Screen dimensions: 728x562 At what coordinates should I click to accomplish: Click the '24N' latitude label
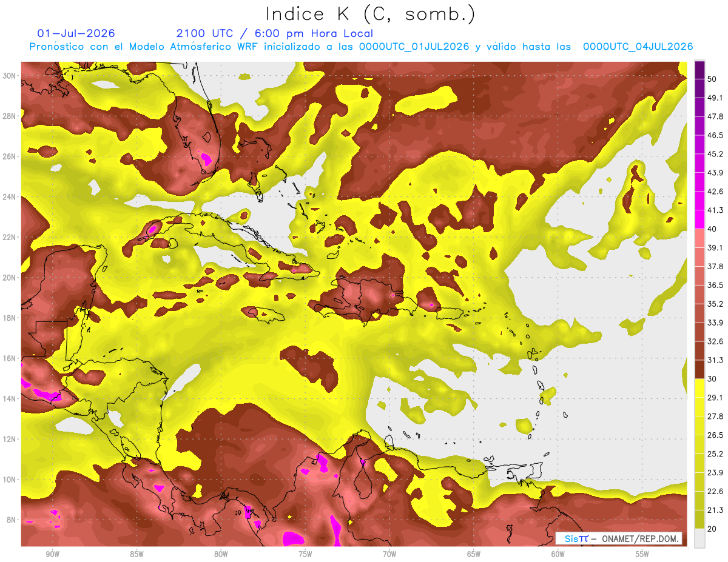click(10, 196)
